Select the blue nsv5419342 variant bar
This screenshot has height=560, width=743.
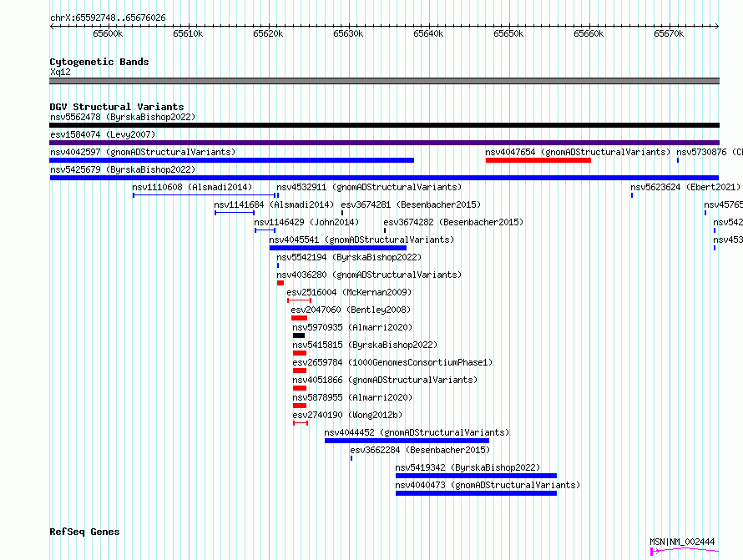coord(476,476)
